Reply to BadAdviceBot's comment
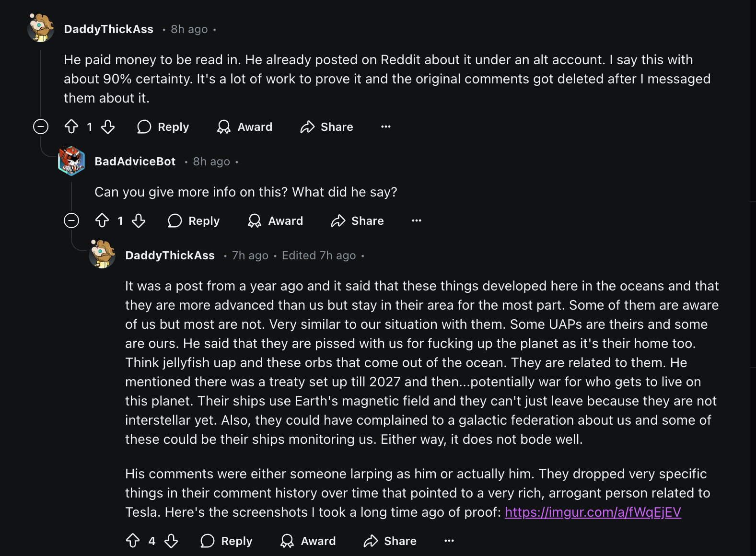The image size is (756, 556). pos(194,220)
